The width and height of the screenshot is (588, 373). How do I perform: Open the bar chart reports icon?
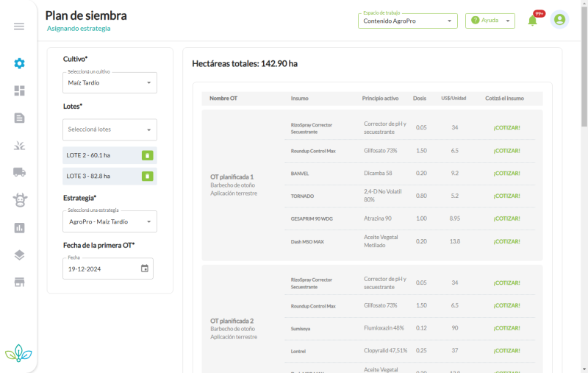[20, 228]
